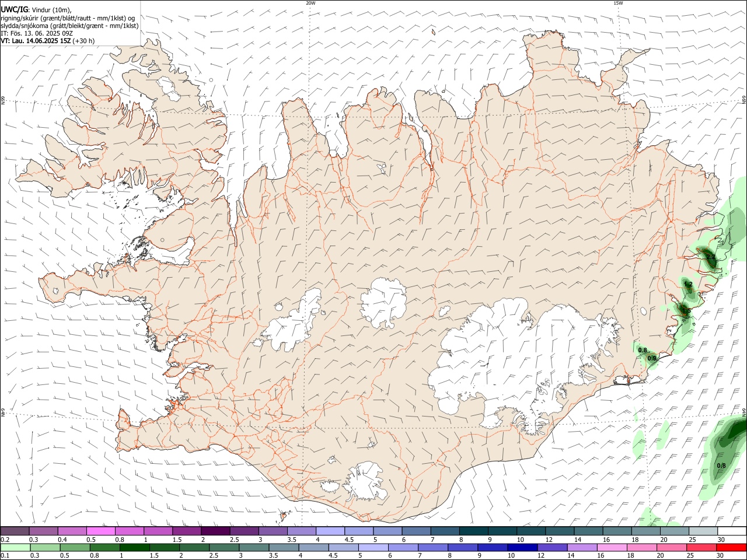This screenshot has height=560, width=747.
Task: Click the white 30 swatch ending the top legend row
Action: [731, 531]
